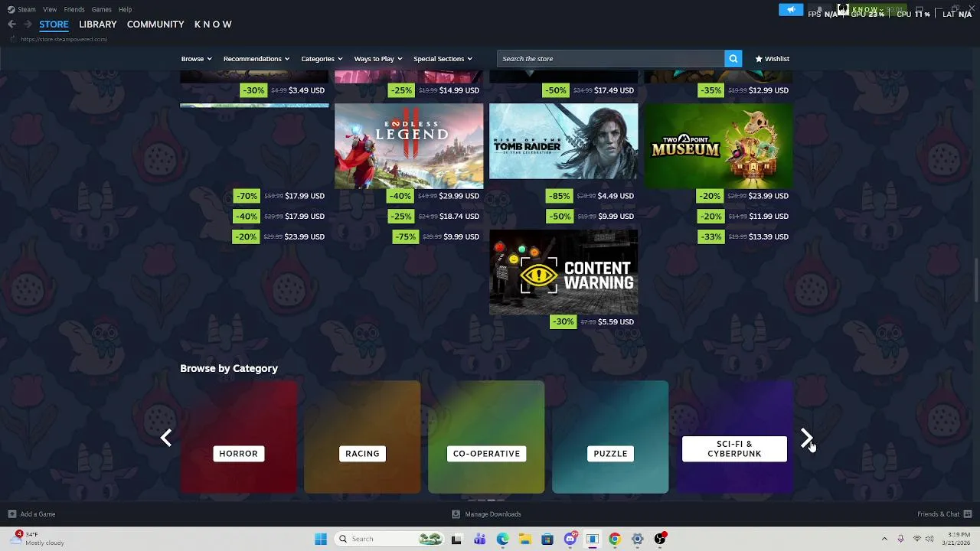Select the HORROR category

(239, 437)
